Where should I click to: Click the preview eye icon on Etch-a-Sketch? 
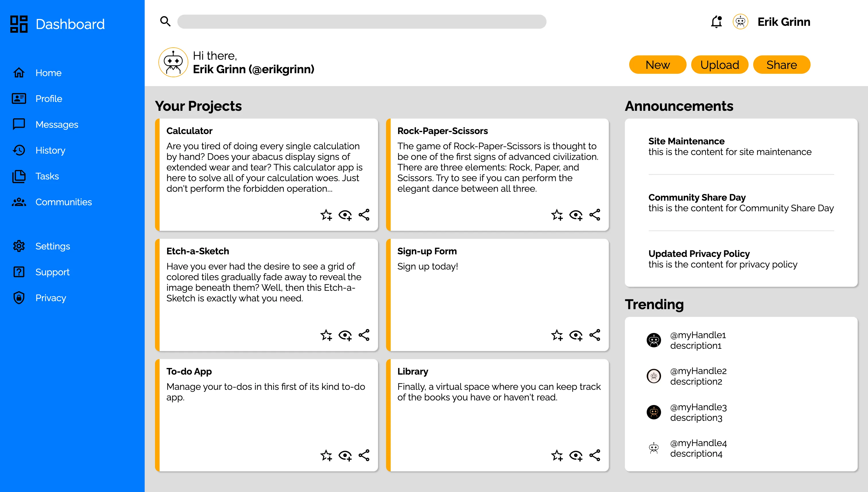[x=345, y=335]
